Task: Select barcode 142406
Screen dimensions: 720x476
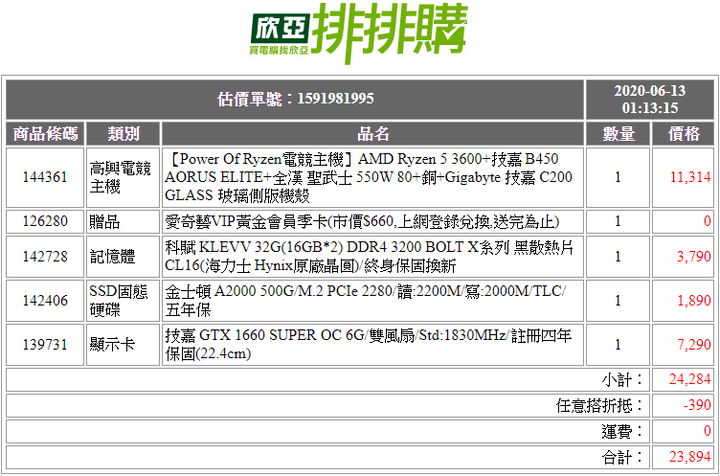Action: tap(45, 300)
